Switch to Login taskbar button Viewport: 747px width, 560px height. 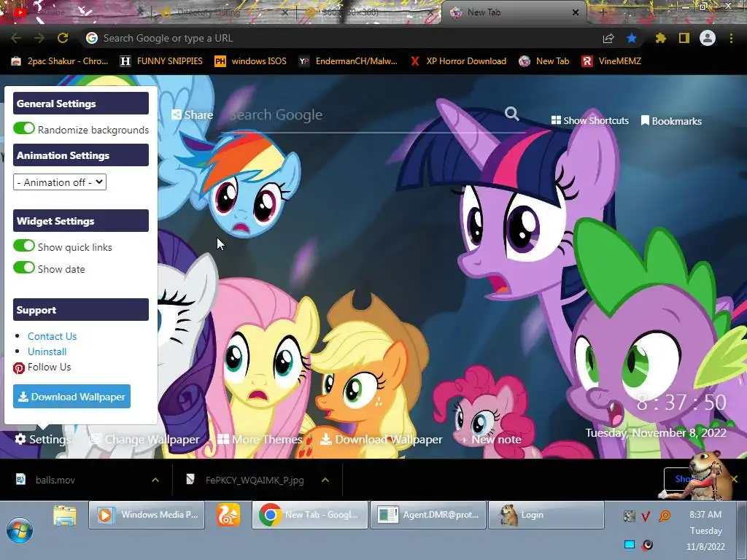546,515
